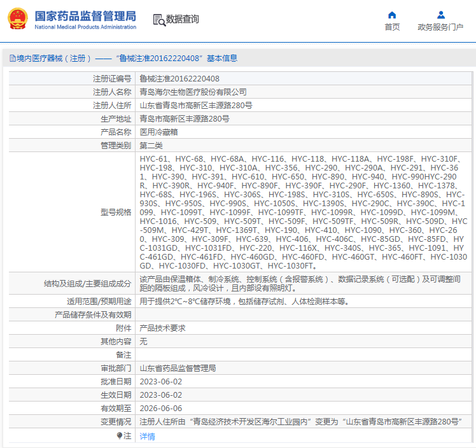
Task: Click the 批准日期 label
Action: pos(116,382)
